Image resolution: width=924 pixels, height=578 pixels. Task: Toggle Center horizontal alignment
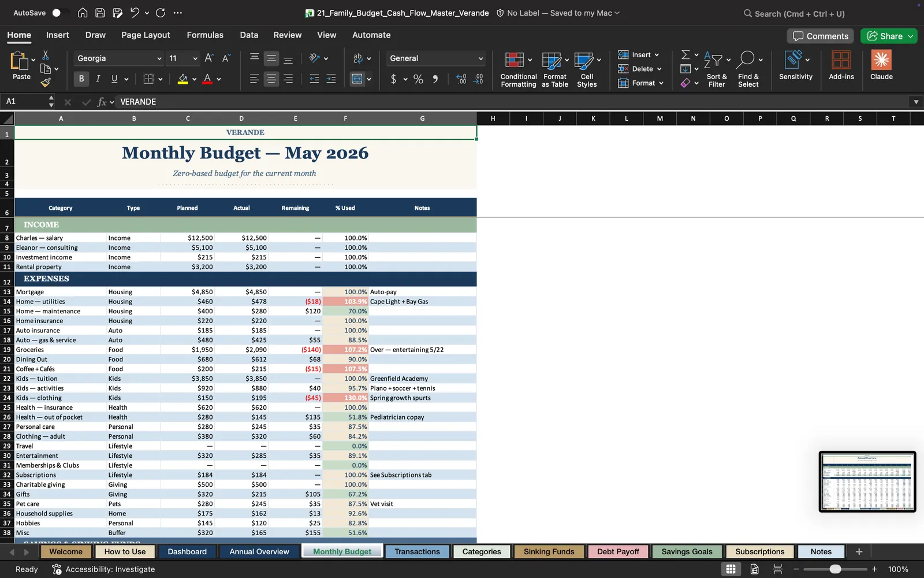[271, 79]
